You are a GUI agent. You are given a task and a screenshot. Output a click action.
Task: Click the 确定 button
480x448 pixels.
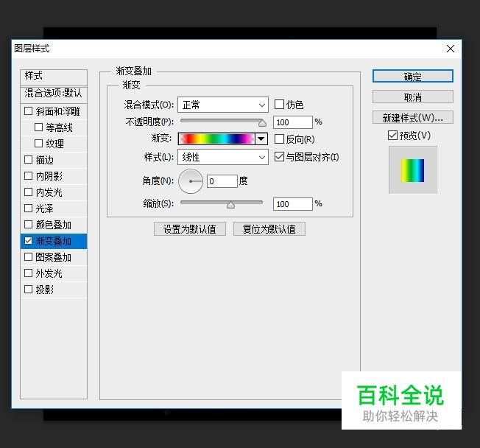pyautogui.click(x=413, y=76)
